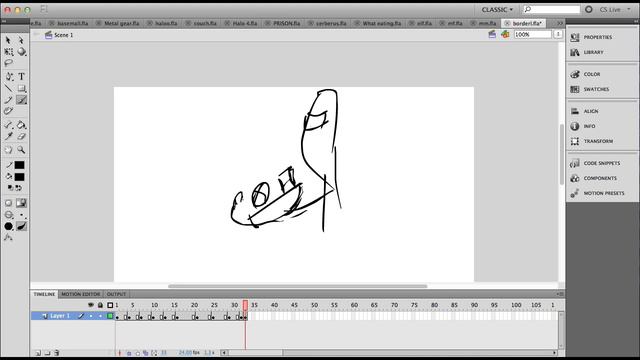Click the Delete layer trash icon
The width and height of the screenshot is (640, 360).
pyautogui.click(x=57, y=353)
